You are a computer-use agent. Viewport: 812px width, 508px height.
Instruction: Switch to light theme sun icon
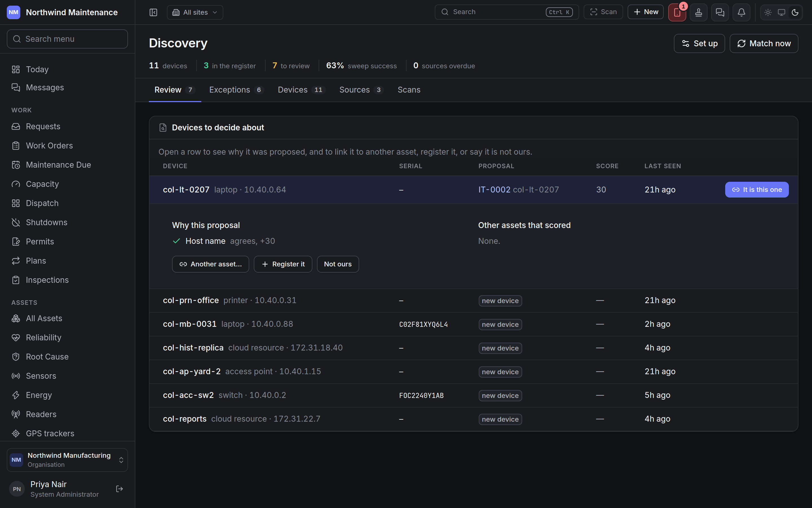(768, 12)
